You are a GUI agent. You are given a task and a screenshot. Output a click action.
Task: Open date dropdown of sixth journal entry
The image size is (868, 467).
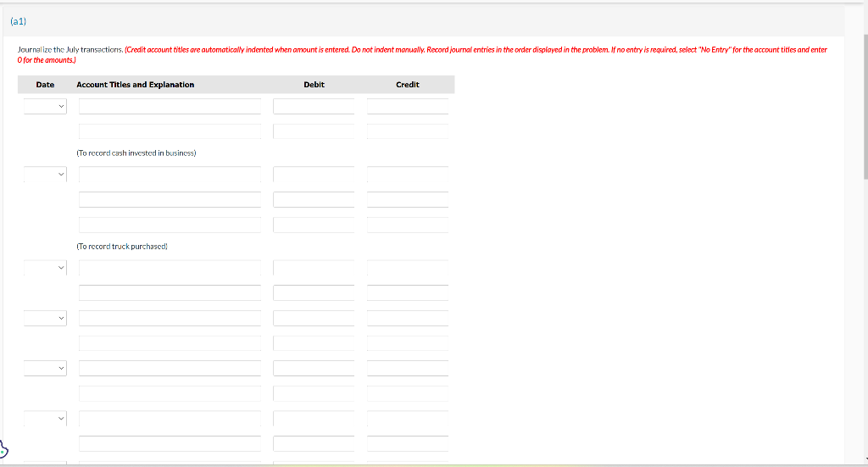click(45, 419)
